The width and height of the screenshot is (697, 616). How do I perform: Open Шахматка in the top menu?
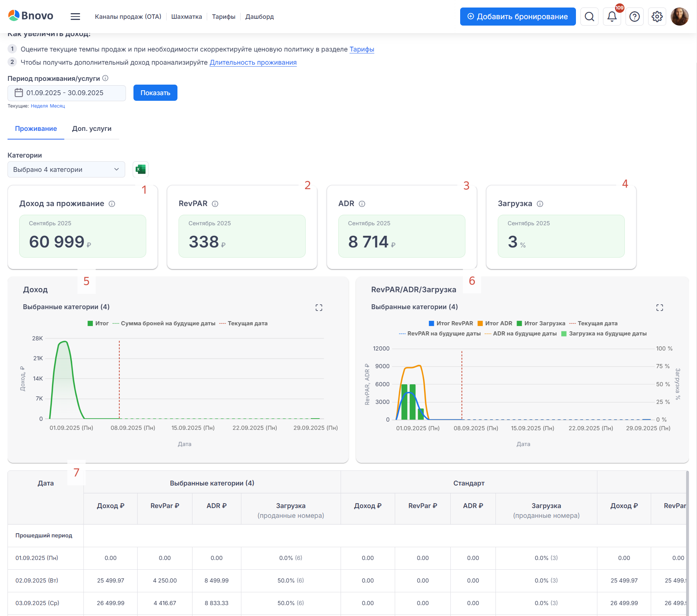186,17
